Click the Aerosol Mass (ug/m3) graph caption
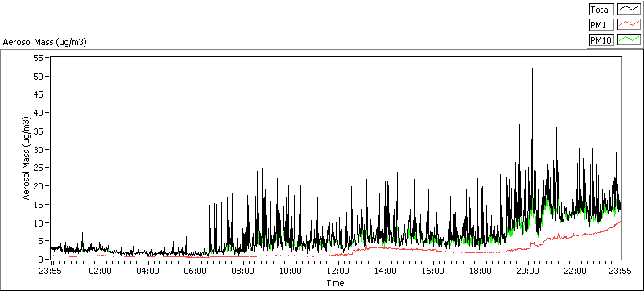644x291 pixels. click(x=45, y=42)
